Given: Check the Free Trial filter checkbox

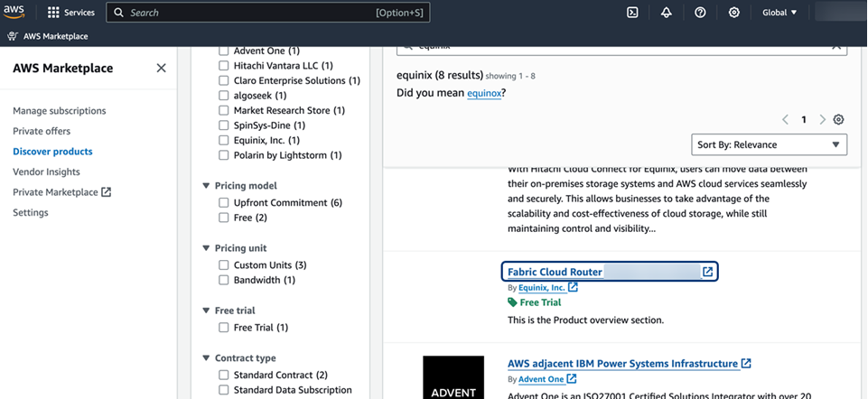Looking at the screenshot, I should pyautogui.click(x=224, y=328).
